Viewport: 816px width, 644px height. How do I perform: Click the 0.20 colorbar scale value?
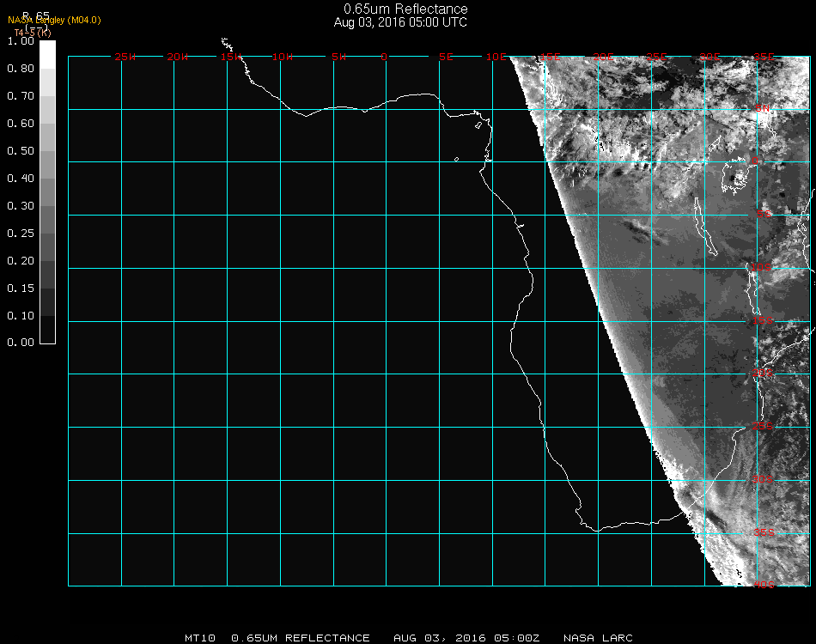21,261
